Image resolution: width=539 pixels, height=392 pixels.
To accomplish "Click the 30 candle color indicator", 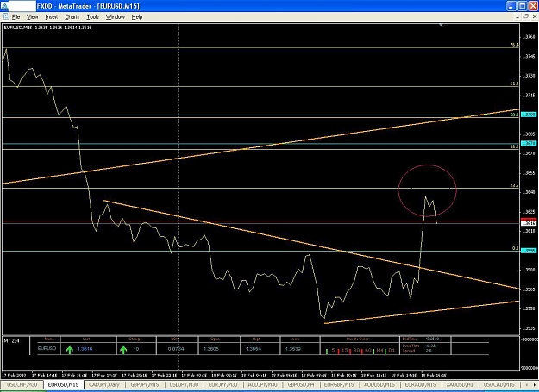I will point(356,351).
